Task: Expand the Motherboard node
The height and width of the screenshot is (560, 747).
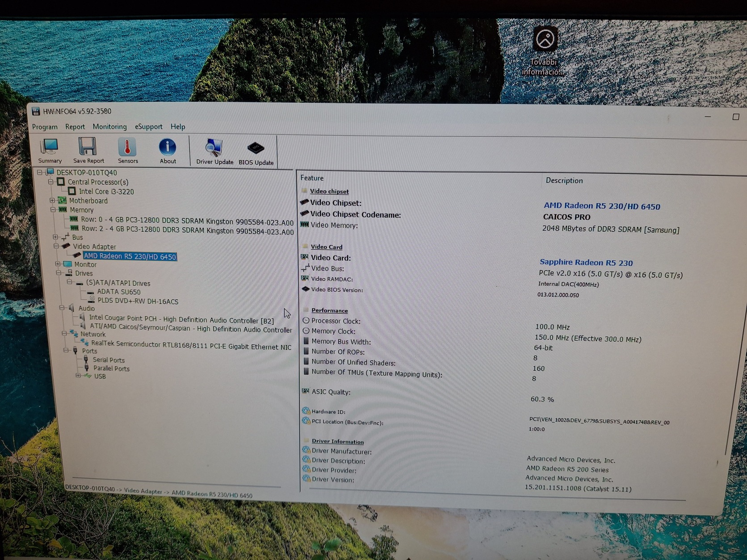Action: [52, 201]
